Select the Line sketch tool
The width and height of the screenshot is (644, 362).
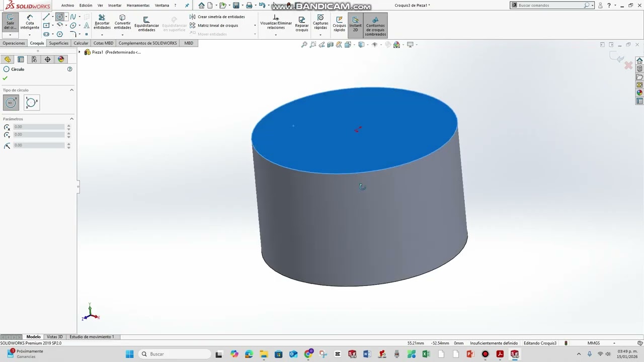(x=46, y=17)
